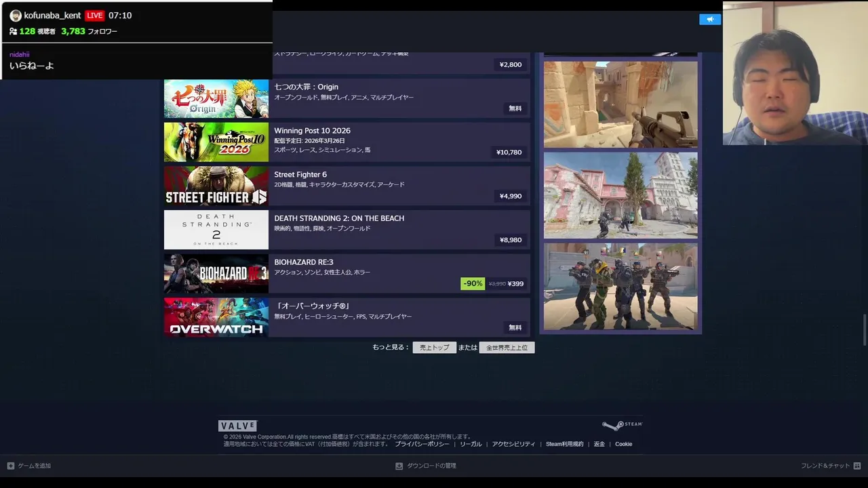Click the page scrollbar thumb on right edge
Viewport: 868px width, 488px height.
click(x=865, y=330)
